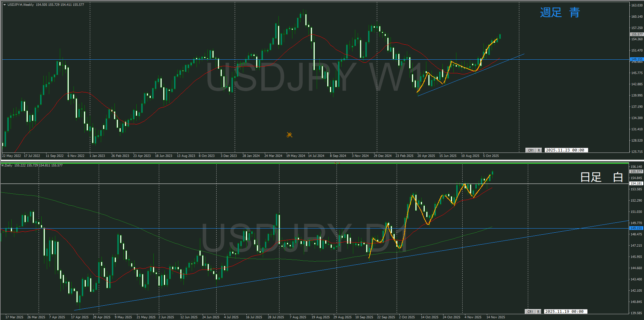This screenshot has width=644, height=320.
Task: Click the USDJPY#,Weekly chart title text
Action: click(20, 5)
